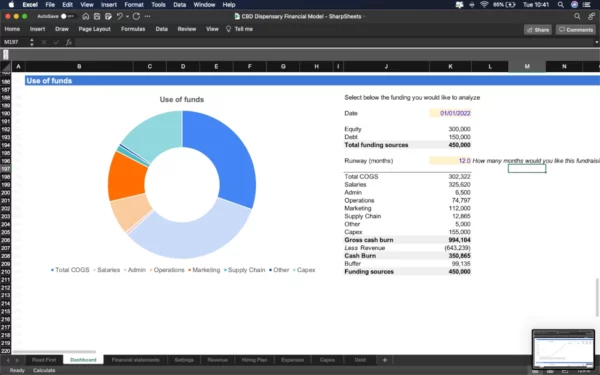Viewport: 600px width, 375px height.
Task: Open the Formulas ribbon tab
Action: coord(133,29)
